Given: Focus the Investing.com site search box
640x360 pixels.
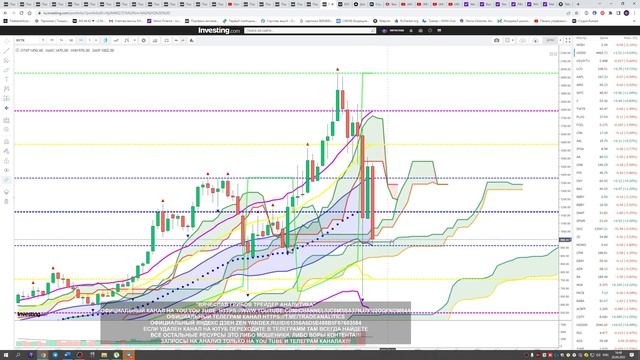Looking at the screenshot, I should 310,31.
